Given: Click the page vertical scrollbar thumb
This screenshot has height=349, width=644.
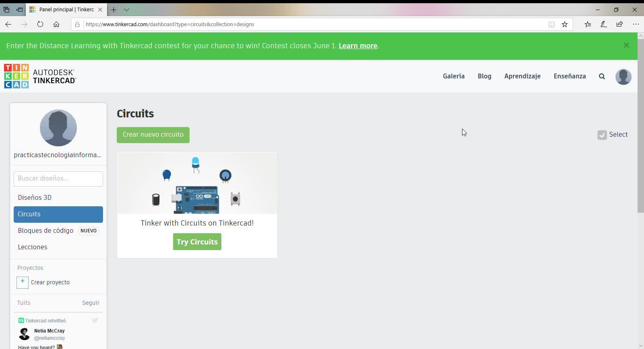Looking at the screenshot, I should coord(641,125).
